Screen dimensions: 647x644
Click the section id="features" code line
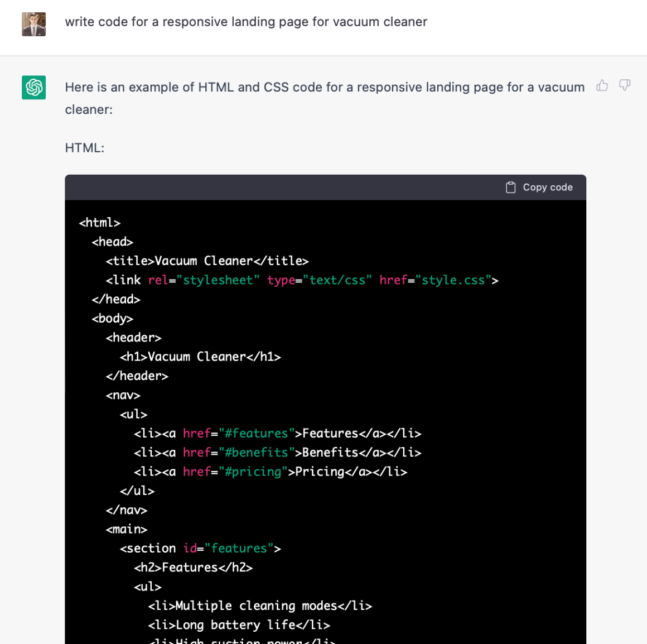point(200,549)
